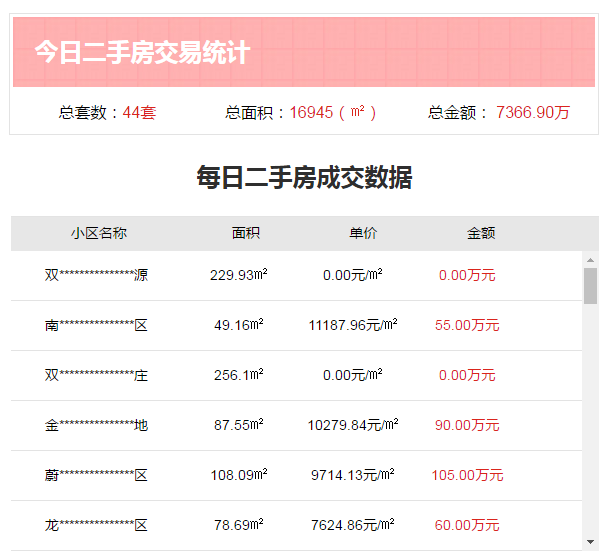The height and width of the screenshot is (556, 604).
Task: Click the table scrollbar thumb
Action: pyautogui.click(x=590, y=286)
